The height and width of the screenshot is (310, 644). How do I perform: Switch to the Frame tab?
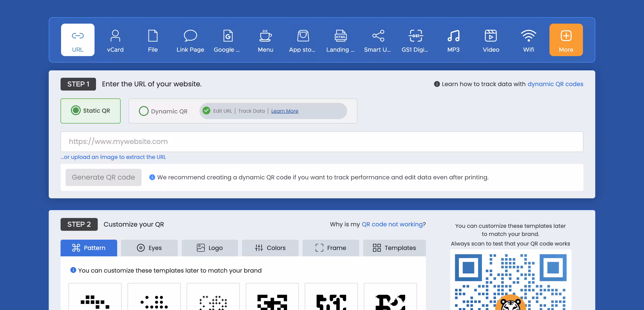[331, 248]
